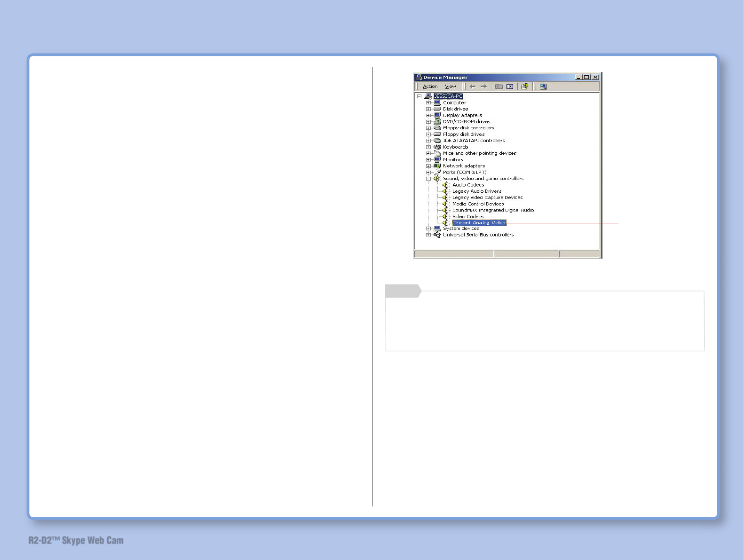Click the Ports (COM & LPT) icon
The width and height of the screenshot is (744, 560).
pyautogui.click(x=437, y=172)
